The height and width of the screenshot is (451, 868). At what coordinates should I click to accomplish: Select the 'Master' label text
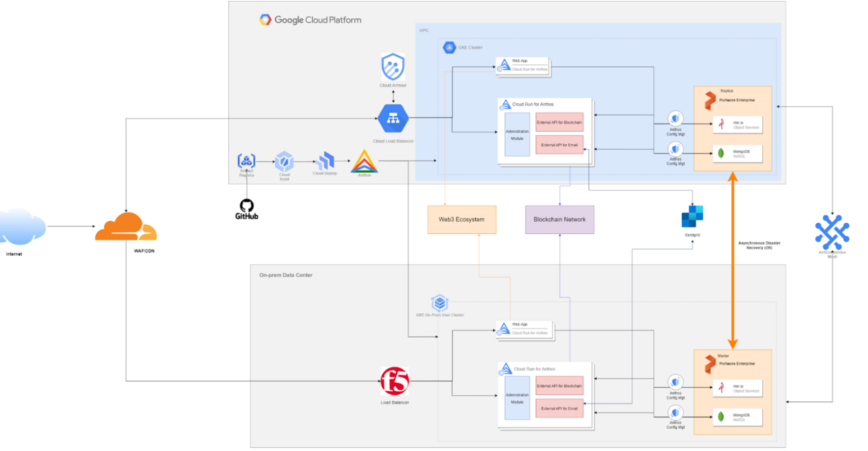[724, 356]
